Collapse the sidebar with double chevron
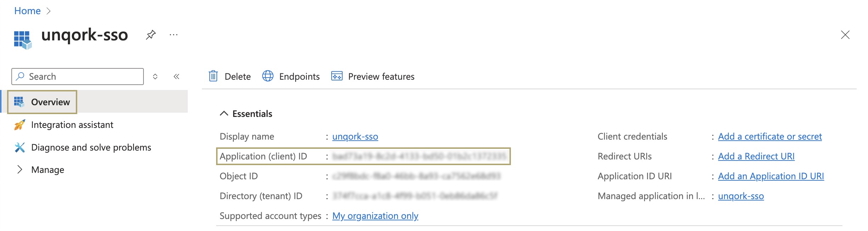 (x=176, y=77)
